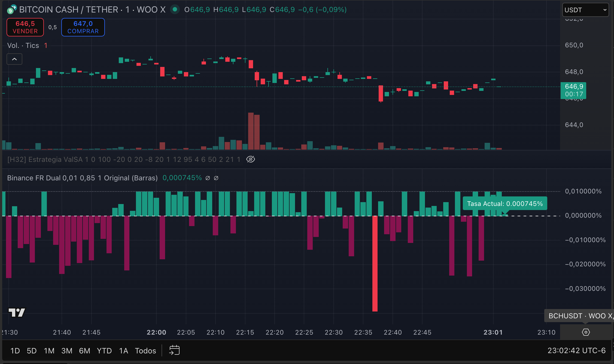The width and height of the screenshot is (614, 364).
Task: Collapse the indicator legend chevron
Action: (x=14, y=59)
